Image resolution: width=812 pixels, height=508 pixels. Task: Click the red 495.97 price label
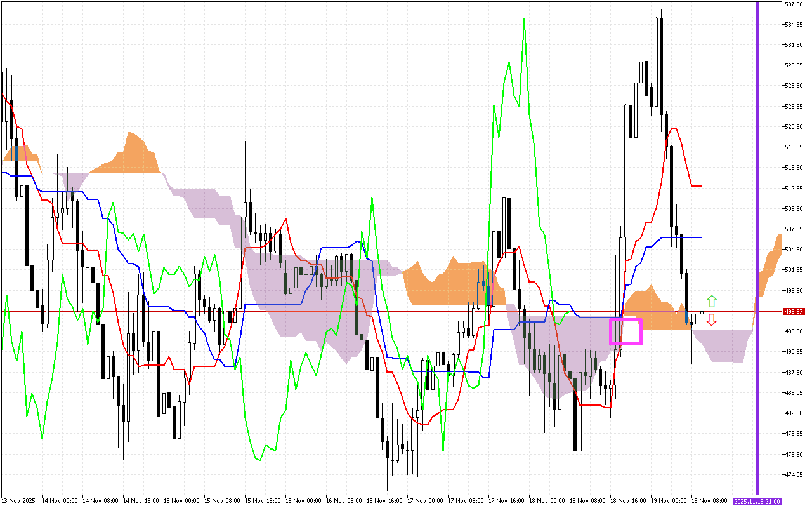click(x=794, y=311)
